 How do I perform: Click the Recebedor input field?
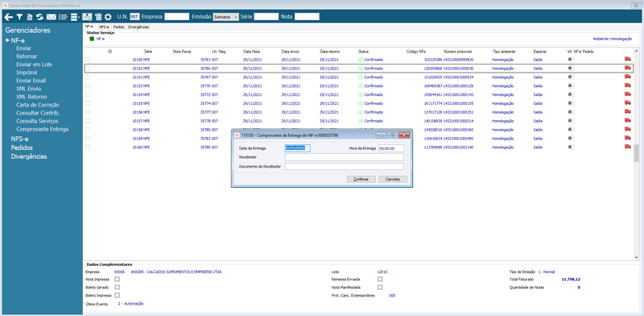click(345, 157)
